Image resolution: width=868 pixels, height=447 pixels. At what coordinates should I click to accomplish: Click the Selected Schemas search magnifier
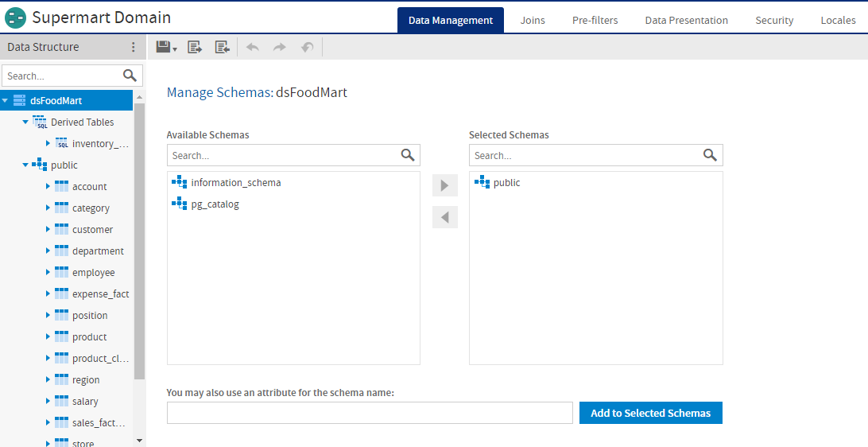pyautogui.click(x=710, y=155)
